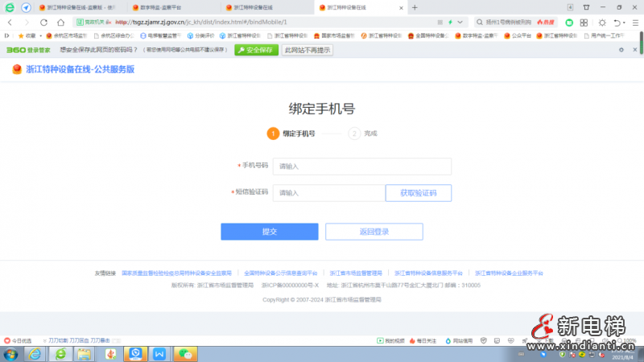Click the 短信验证码 input field
Screen dimensions: 644x362
(x=329, y=193)
